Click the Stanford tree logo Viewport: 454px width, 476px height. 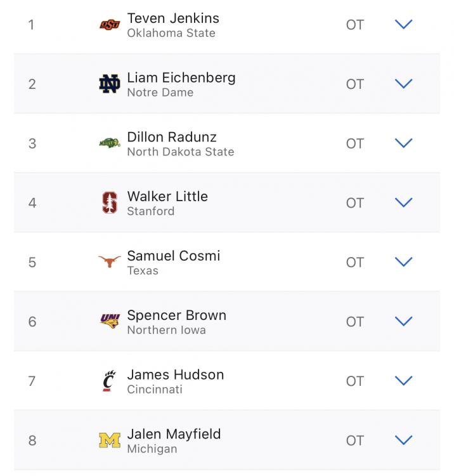pyautogui.click(x=110, y=203)
